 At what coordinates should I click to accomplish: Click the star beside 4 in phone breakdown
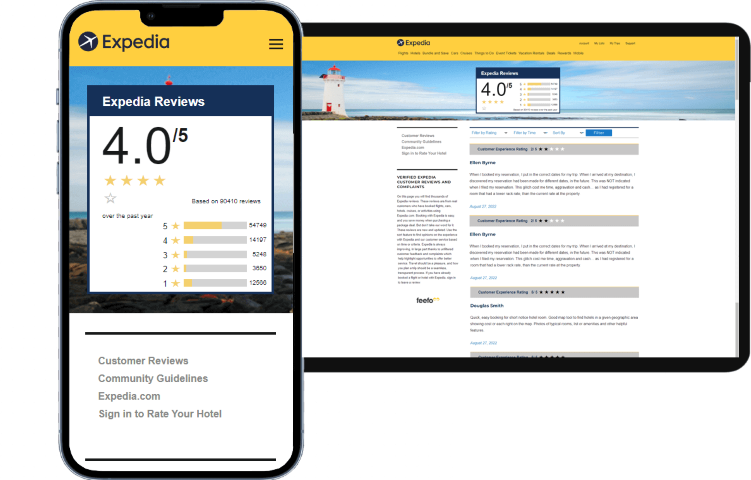[x=175, y=240]
